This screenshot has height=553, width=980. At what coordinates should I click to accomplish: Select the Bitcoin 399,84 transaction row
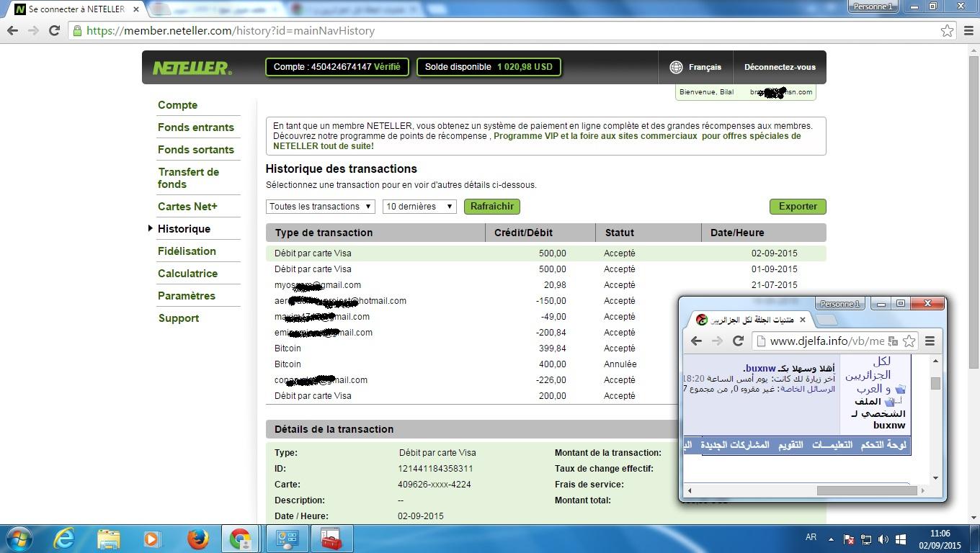coord(472,349)
